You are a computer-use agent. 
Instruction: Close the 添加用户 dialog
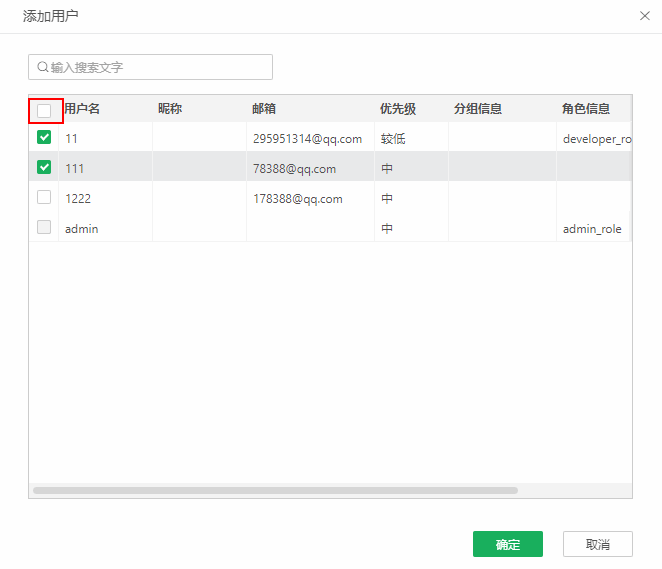click(644, 16)
